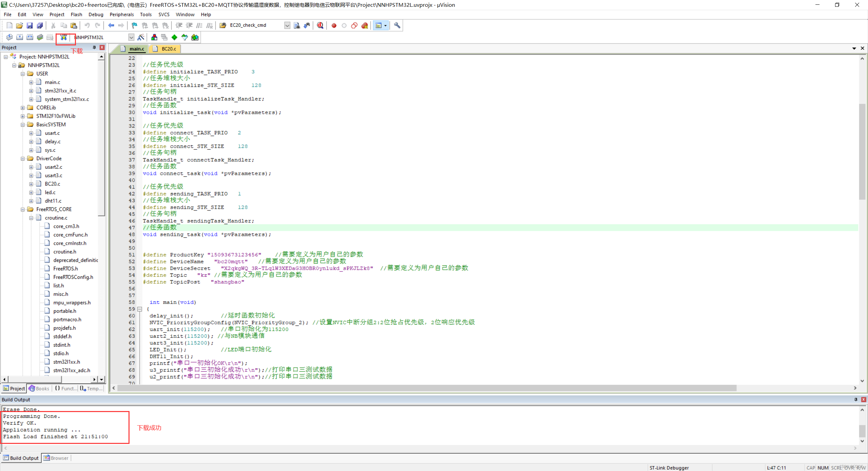Click editor horizontal scrollbar thumb

pos(427,388)
